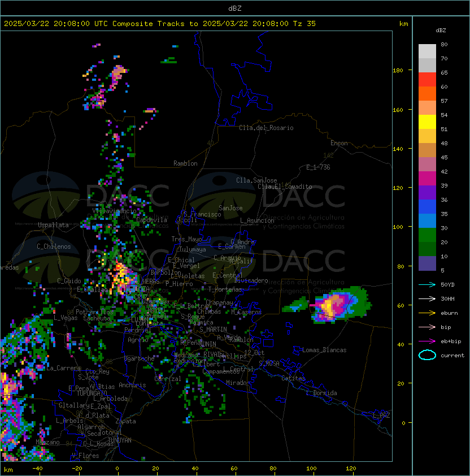Click the eburn yellow arrow legend icon
The height and width of the screenshot is (476, 470).
coord(427,313)
